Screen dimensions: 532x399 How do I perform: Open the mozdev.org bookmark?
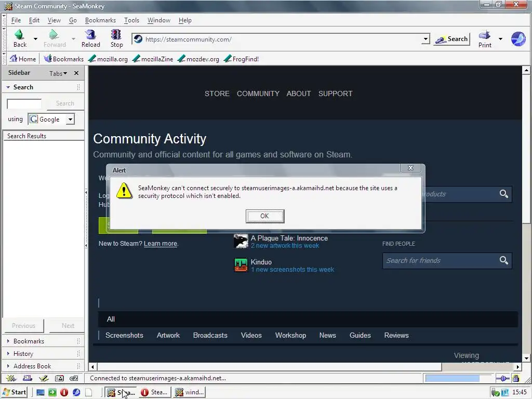tap(198, 59)
